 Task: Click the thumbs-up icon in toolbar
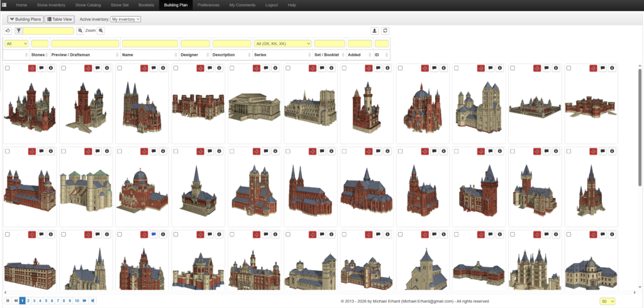click(8, 30)
